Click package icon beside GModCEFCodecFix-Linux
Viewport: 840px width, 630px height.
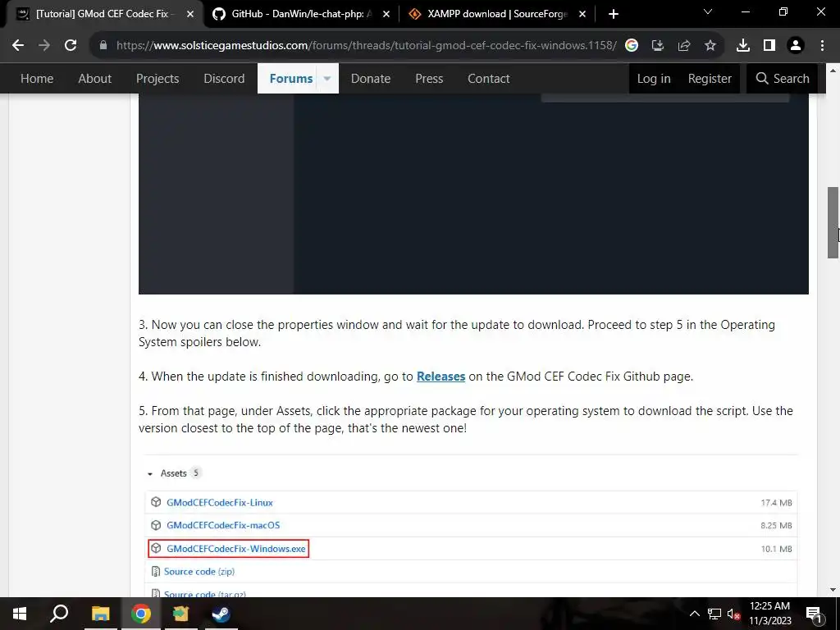(156, 502)
